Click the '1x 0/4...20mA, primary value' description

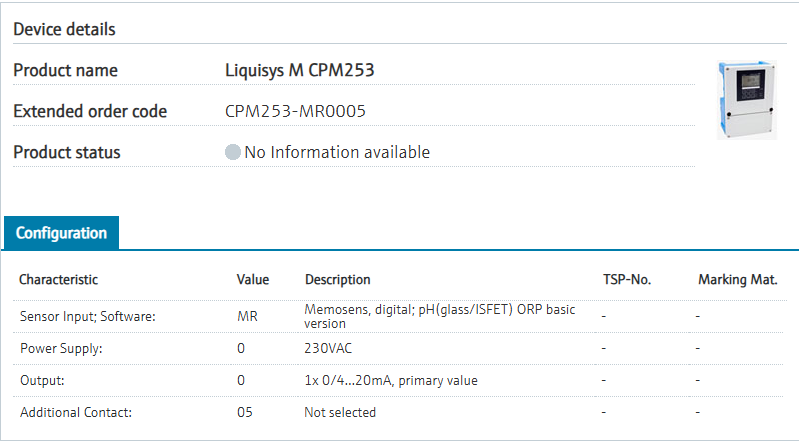click(x=390, y=380)
